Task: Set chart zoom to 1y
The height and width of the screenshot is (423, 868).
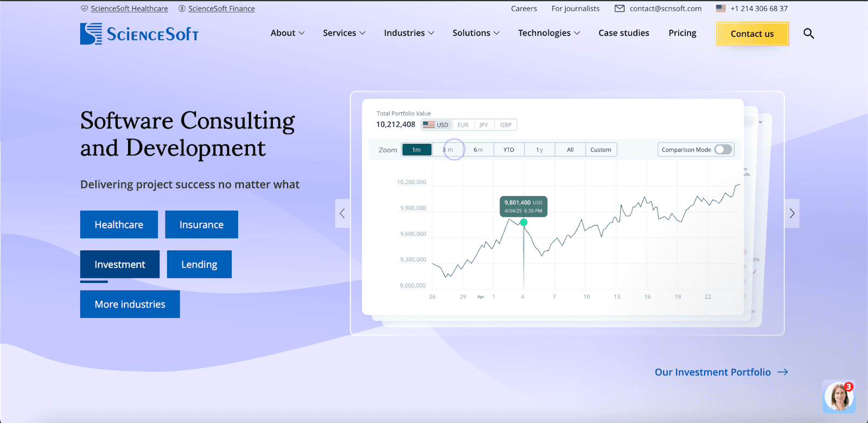Action: (x=539, y=150)
